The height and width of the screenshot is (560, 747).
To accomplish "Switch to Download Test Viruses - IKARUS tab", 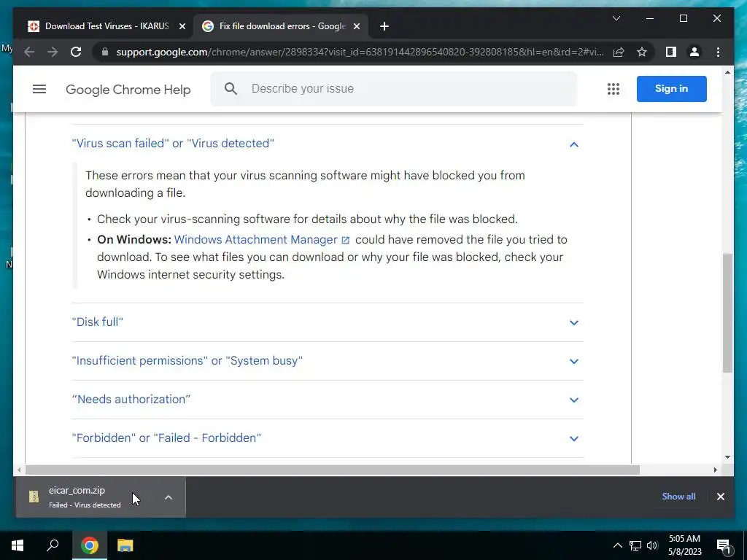I will [107, 26].
